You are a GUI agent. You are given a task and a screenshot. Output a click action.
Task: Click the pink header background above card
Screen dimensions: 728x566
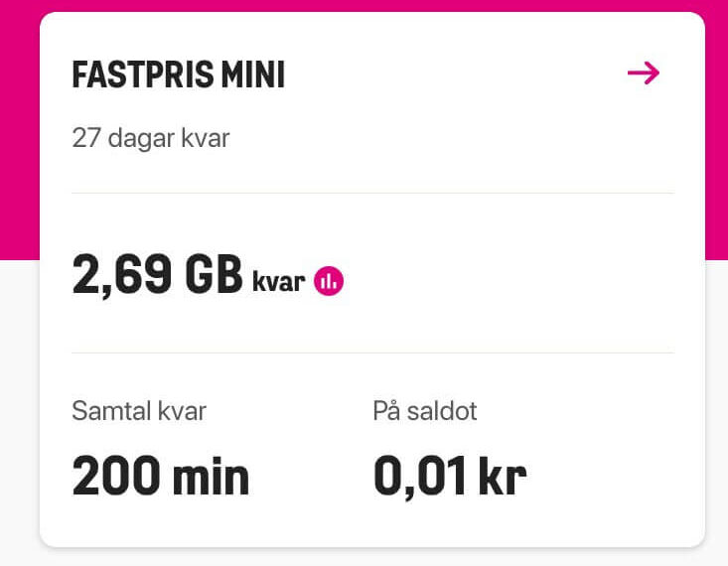[364, 5]
